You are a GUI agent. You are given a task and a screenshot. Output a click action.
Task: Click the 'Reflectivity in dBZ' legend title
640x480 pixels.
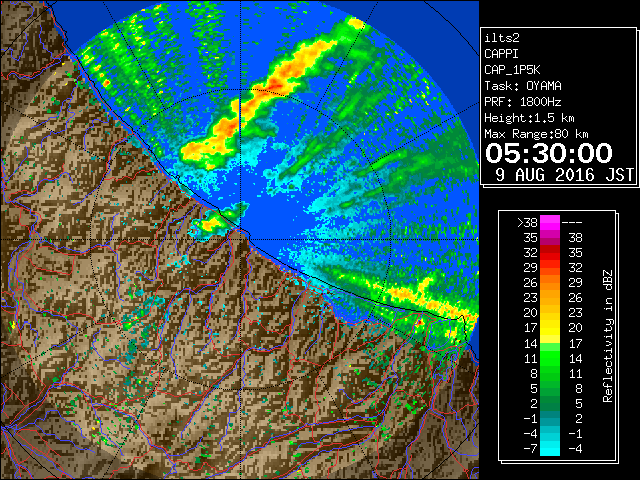pyautogui.click(x=607, y=336)
